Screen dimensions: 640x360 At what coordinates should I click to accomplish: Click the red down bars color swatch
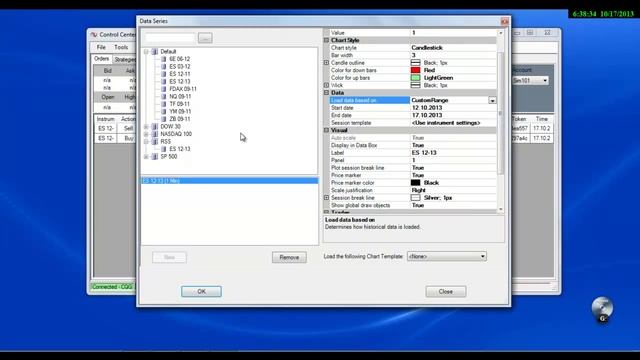pos(416,70)
